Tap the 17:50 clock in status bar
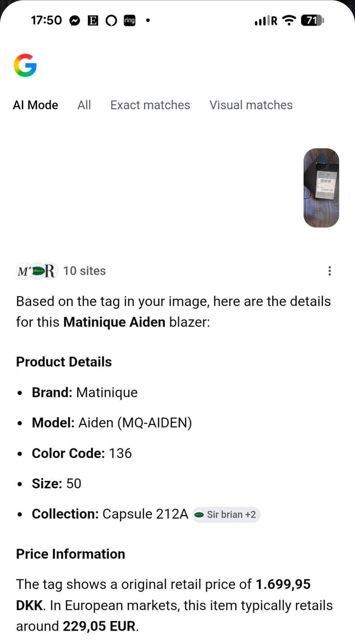The height and width of the screenshot is (644, 355). coord(46,20)
